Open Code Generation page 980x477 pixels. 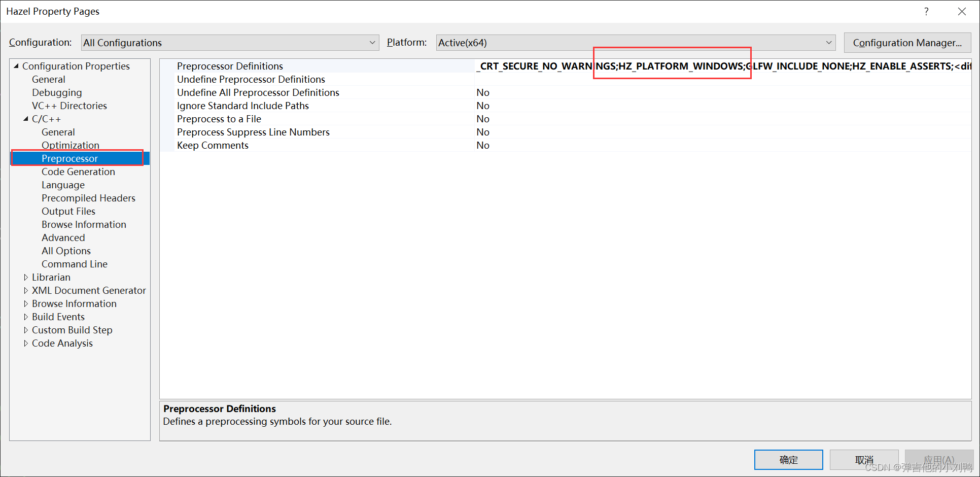pos(78,172)
